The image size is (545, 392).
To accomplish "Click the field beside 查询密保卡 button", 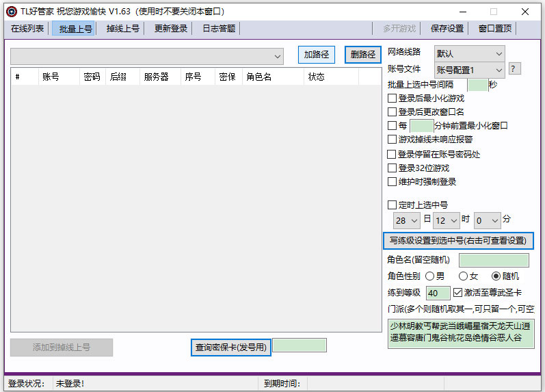I will coord(300,345).
